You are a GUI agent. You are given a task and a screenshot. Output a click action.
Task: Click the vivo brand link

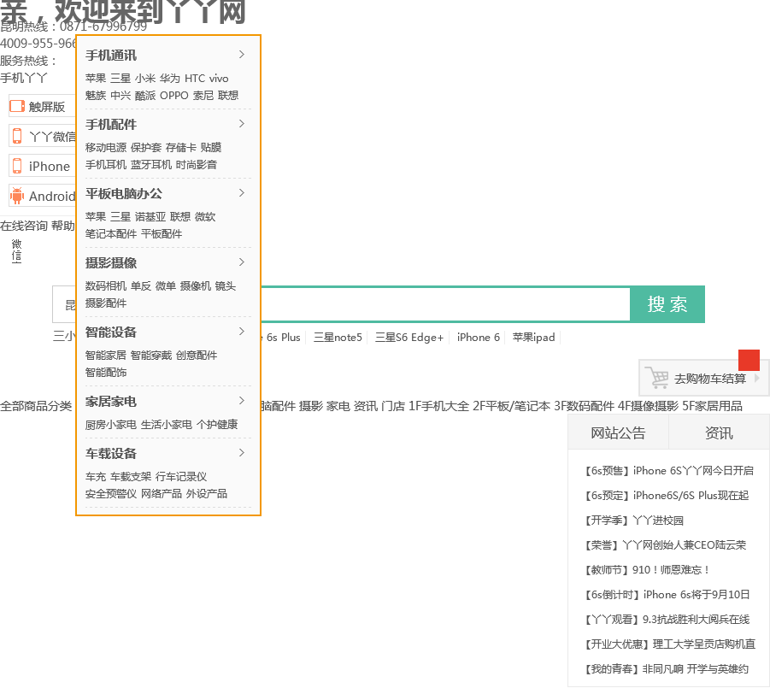[219, 78]
